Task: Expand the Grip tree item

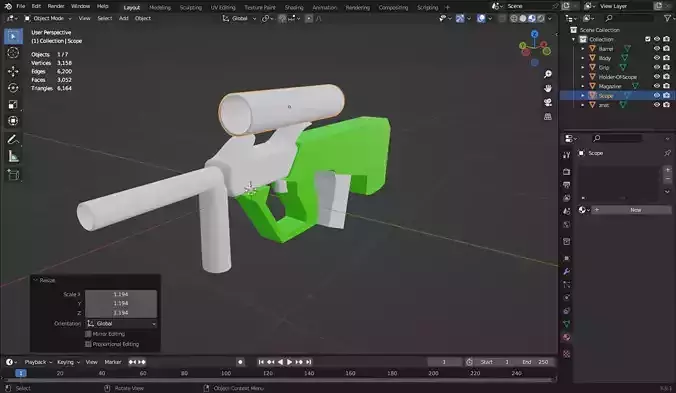Action: 583,67
